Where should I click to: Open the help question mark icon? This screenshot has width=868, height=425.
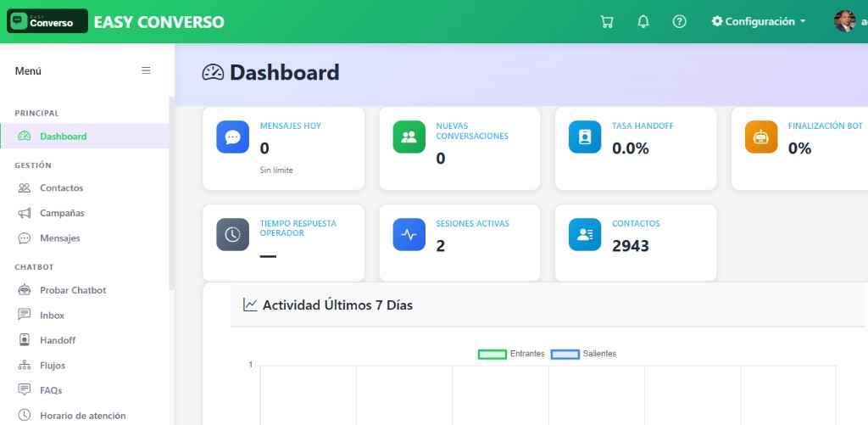[x=679, y=21]
